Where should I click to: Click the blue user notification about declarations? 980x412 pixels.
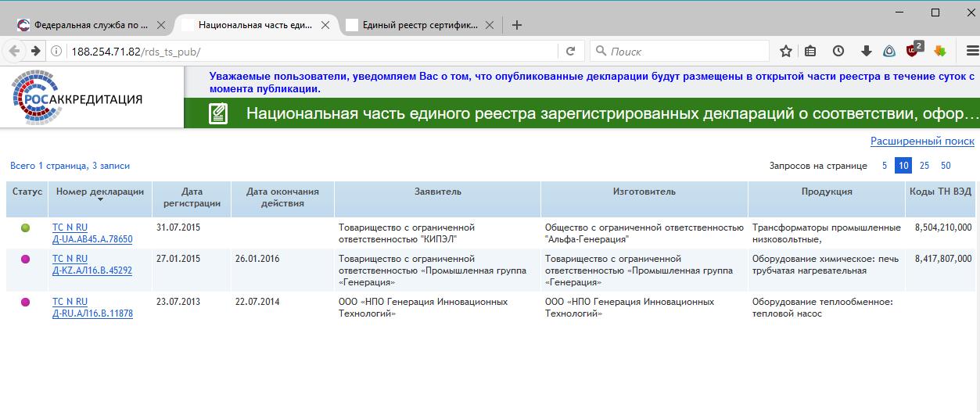pyautogui.click(x=592, y=83)
